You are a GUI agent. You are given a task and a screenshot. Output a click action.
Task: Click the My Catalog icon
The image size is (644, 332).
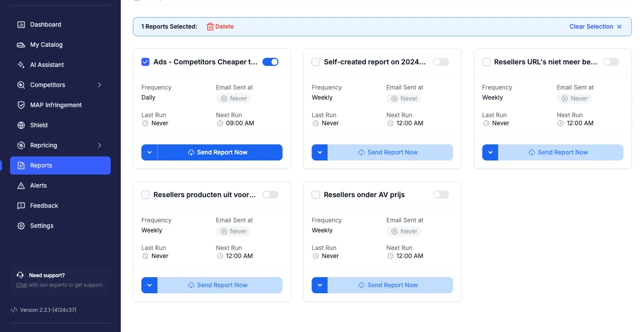[21, 45]
